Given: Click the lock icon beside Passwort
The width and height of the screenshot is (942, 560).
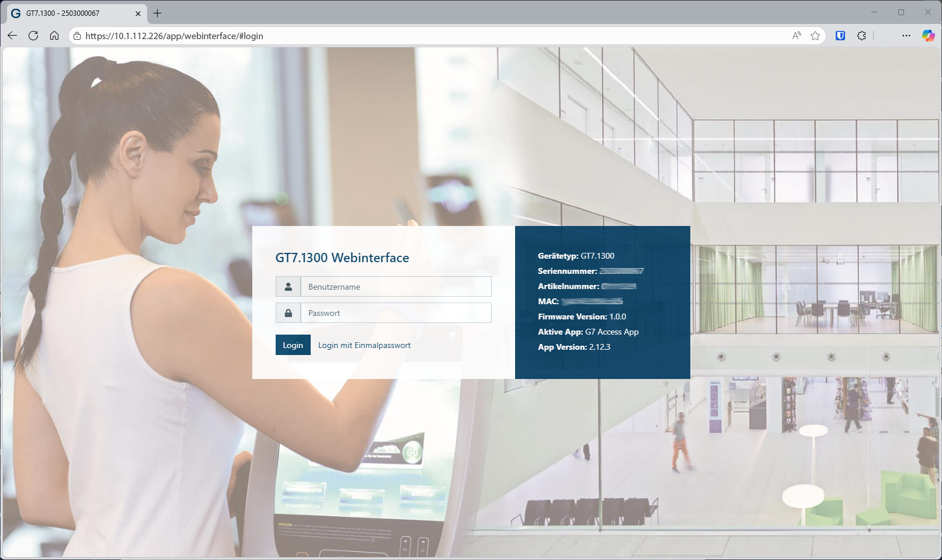Looking at the screenshot, I should click(x=288, y=313).
